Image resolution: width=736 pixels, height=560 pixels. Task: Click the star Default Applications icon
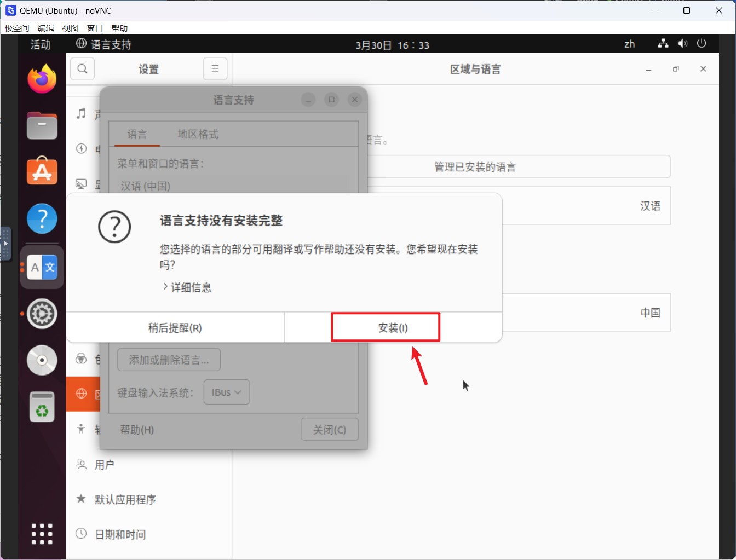point(81,499)
